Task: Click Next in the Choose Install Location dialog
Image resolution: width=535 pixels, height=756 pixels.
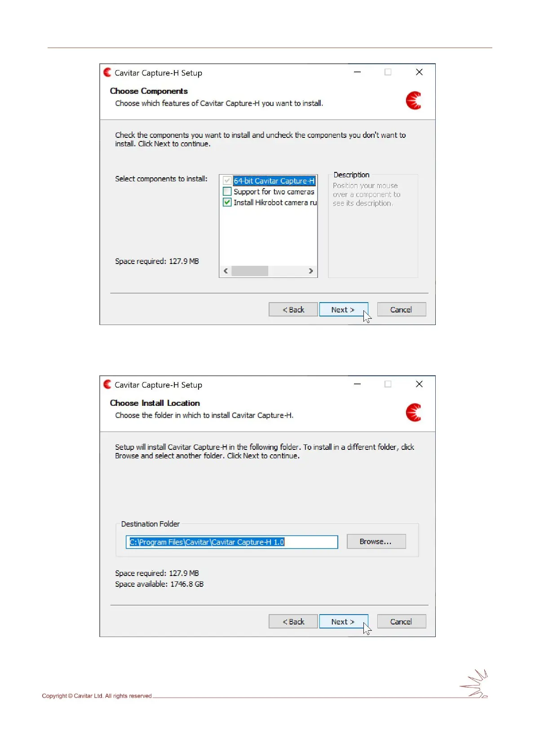Action: tap(344, 621)
